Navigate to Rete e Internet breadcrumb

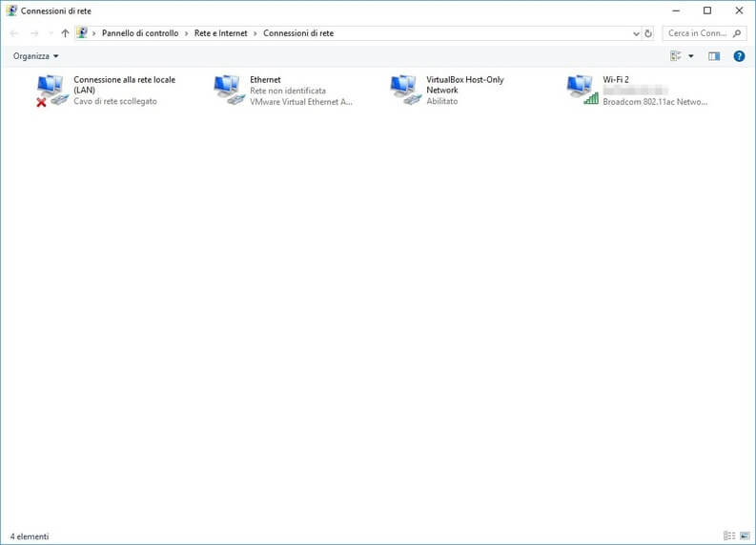pyautogui.click(x=221, y=33)
